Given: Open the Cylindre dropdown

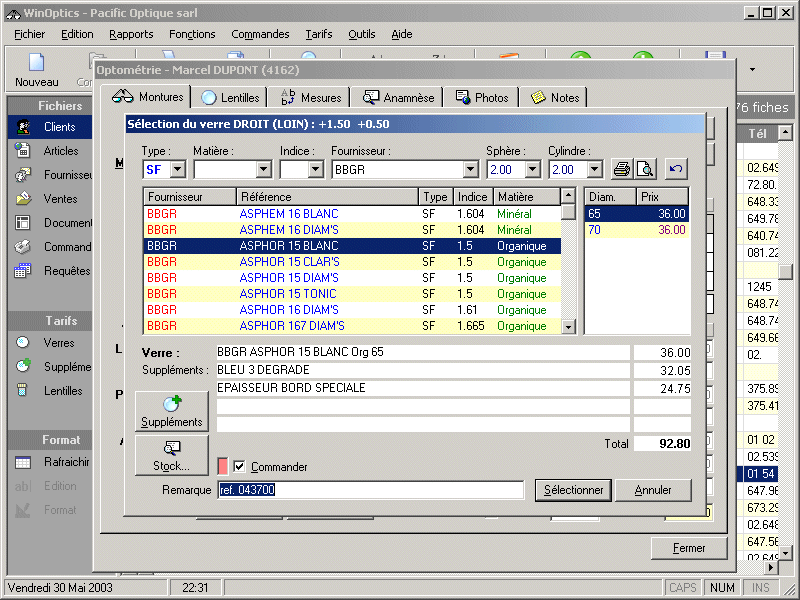Looking at the screenshot, I should 594,170.
